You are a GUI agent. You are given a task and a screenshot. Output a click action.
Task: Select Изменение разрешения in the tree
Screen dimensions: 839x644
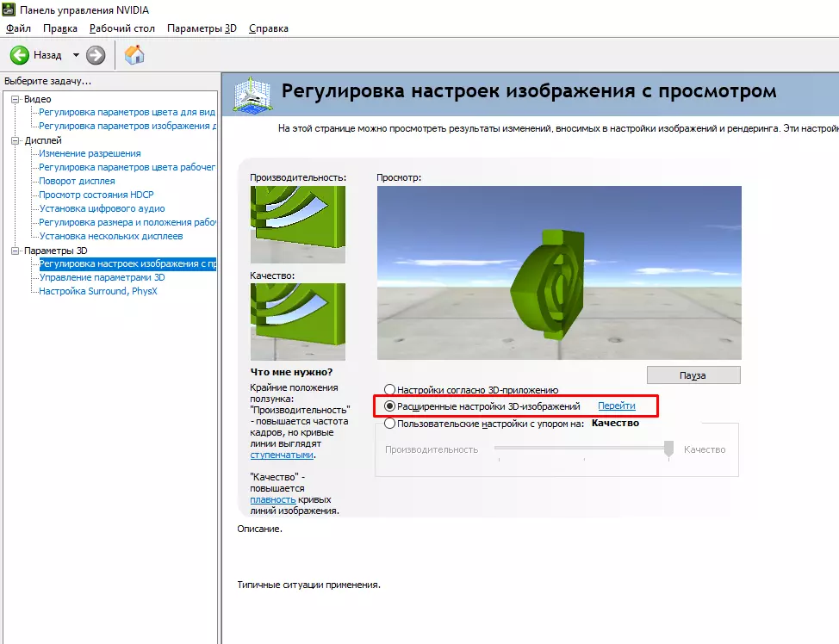click(90, 153)
